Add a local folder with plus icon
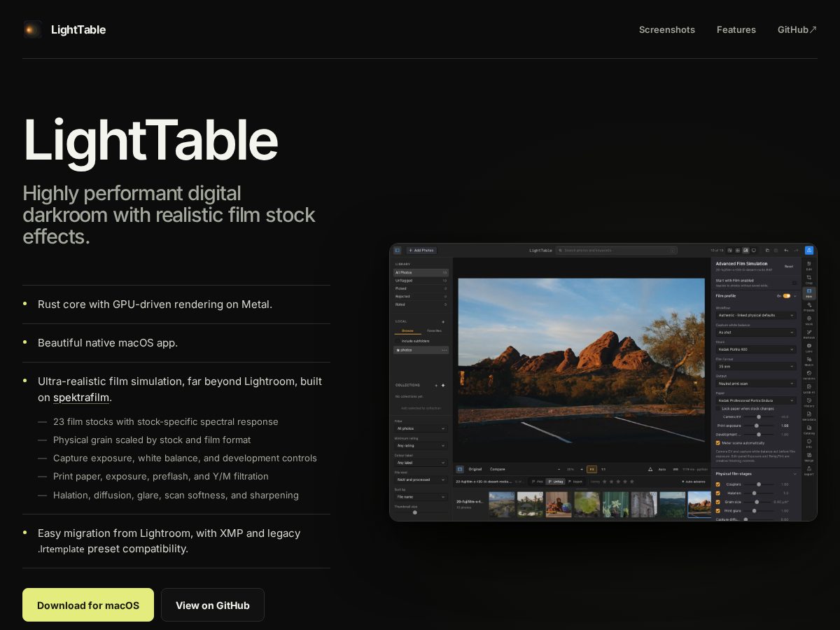840x630 pixels. pos(443,322)
